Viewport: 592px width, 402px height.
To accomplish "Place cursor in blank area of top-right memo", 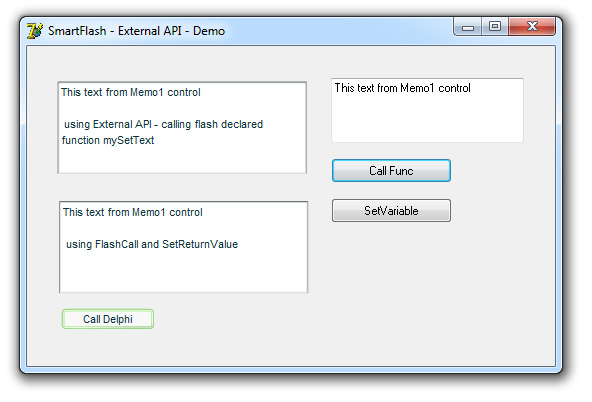I will (427, 119).
